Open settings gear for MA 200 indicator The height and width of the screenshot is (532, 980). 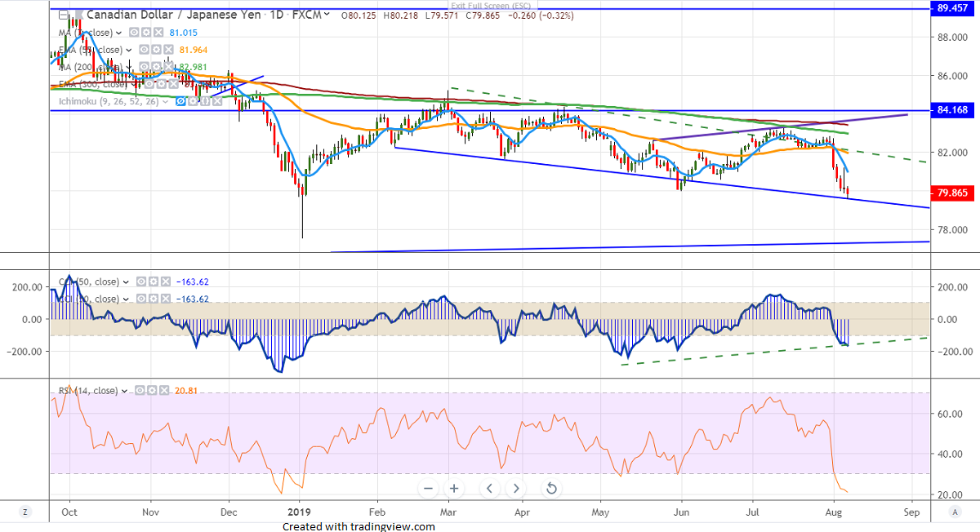pos(156,66)
